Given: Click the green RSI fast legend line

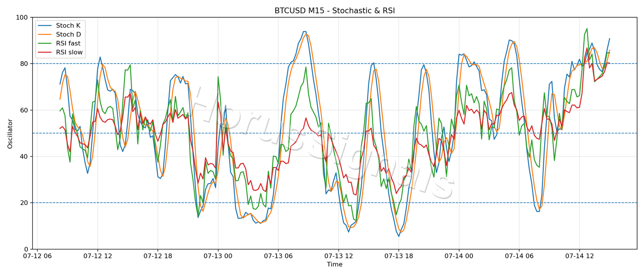Looking at the screenshot, I should point(45,43).
